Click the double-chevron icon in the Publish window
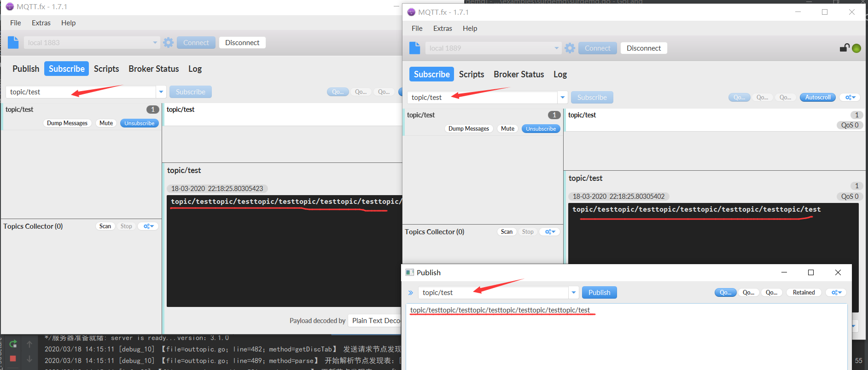Viewport: 868px width, 370px height. pos(411,293)
